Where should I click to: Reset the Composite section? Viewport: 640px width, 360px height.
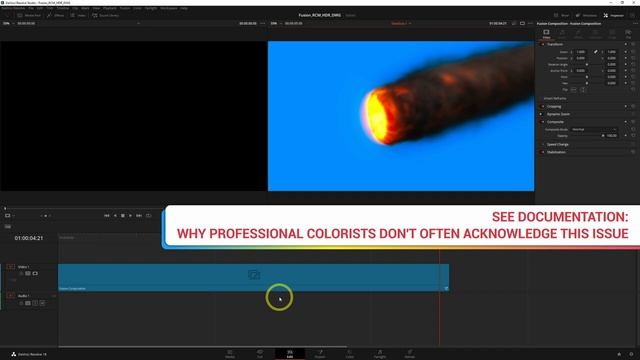(633, 122)
